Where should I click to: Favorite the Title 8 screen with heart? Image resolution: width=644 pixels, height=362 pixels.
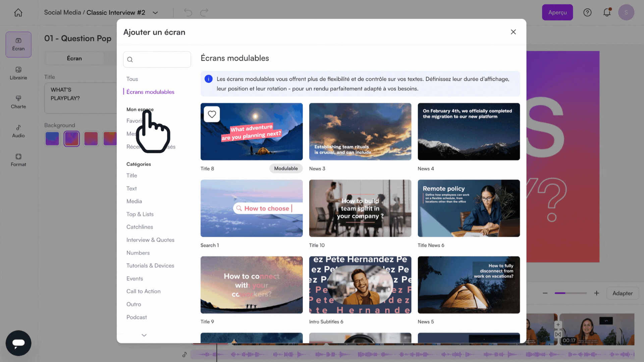[212, 114]
